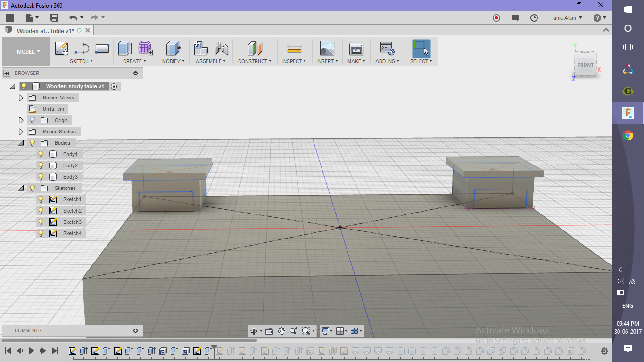The height and width of the screenshot is (362, 644).
Task: Expand the Motion Studies folder
Action: tap(21, 132)
